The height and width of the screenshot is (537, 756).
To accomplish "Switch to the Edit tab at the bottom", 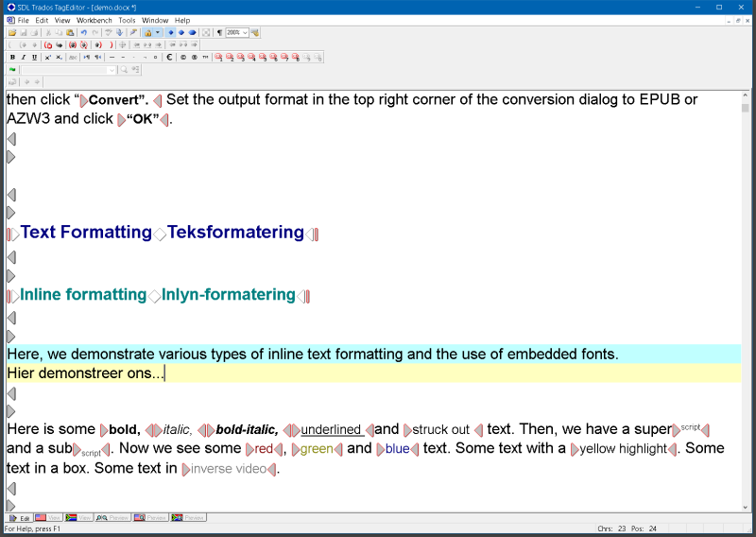I will [x=19, y=518].
